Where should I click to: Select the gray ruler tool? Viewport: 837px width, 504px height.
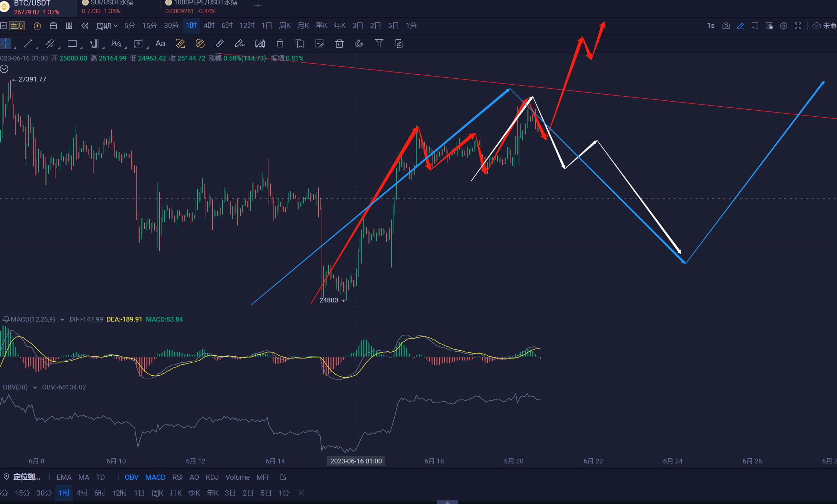[x=220, y=44]
